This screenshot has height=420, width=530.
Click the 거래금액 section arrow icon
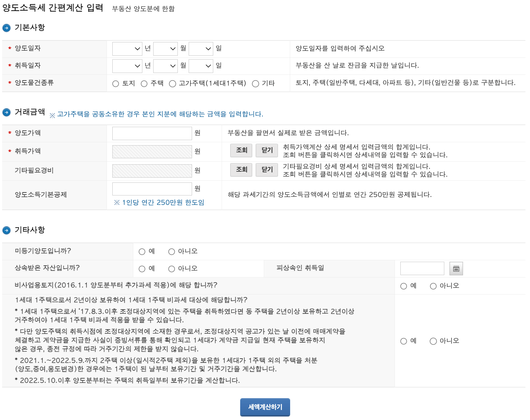tap(7, 113)
